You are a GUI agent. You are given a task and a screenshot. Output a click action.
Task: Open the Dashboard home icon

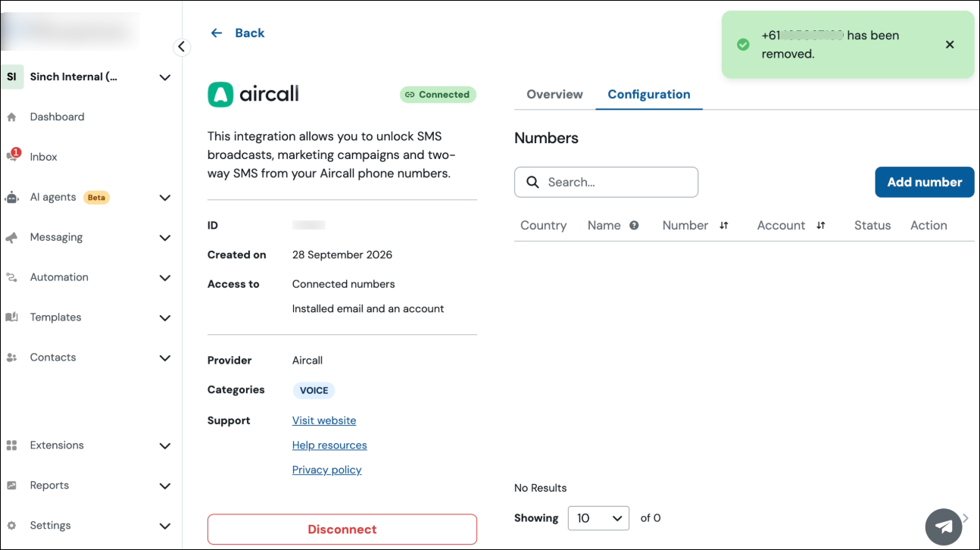coord(11,117)
